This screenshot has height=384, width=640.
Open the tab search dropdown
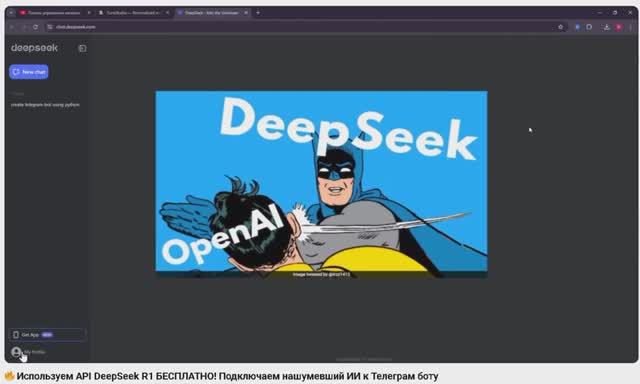(x=11, y=13)
